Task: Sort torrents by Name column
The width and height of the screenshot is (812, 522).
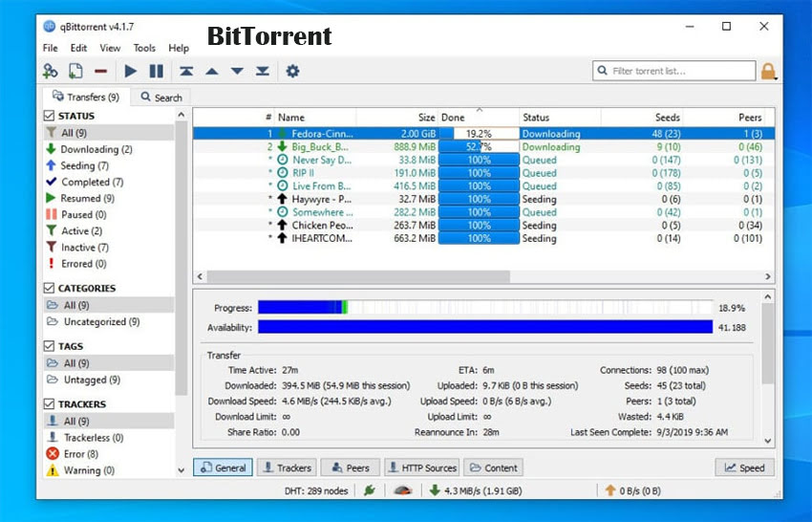Action: (x=315, y=118)
